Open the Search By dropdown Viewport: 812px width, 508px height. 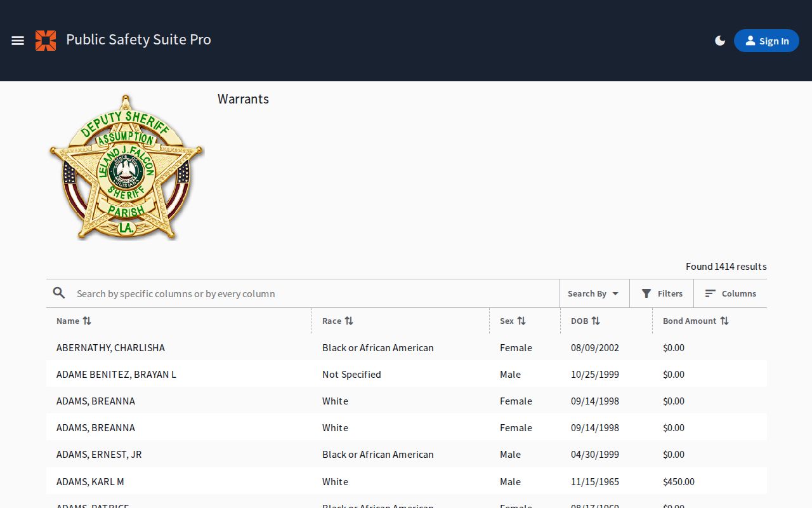594,293
